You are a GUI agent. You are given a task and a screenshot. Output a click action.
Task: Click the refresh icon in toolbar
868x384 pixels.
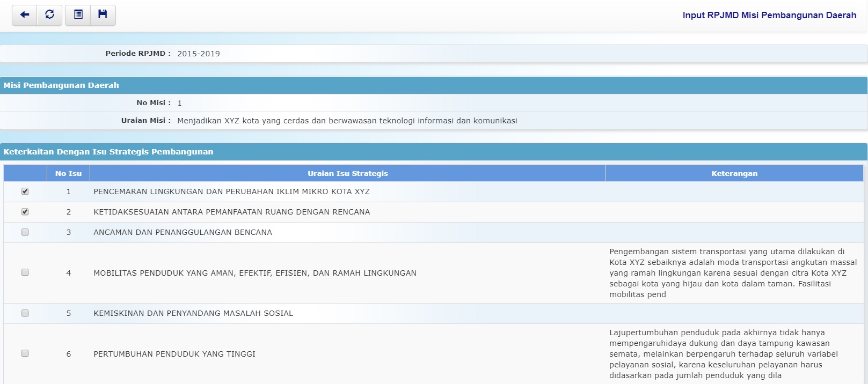point(49,15)
